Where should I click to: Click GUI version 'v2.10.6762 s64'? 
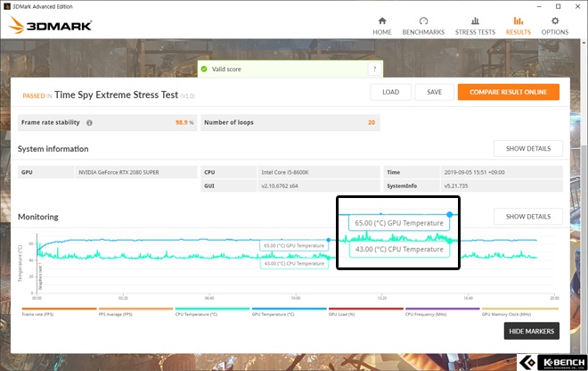tap(280, 185)
